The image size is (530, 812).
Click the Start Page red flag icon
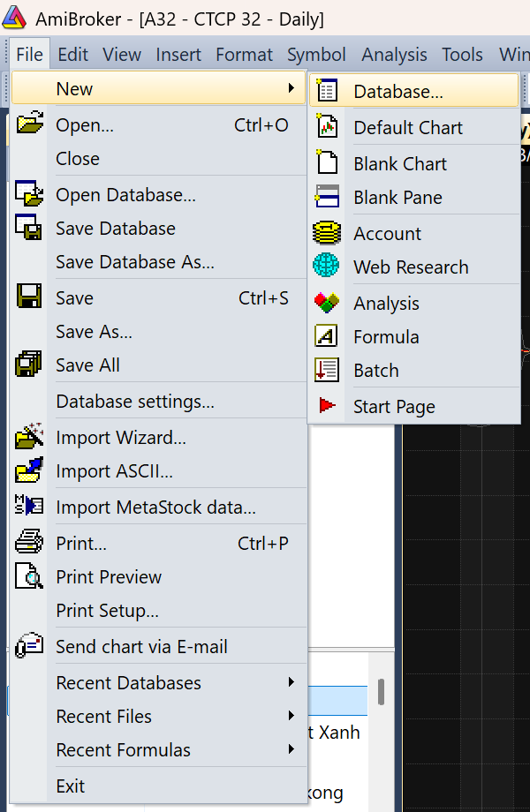(327, 405)
